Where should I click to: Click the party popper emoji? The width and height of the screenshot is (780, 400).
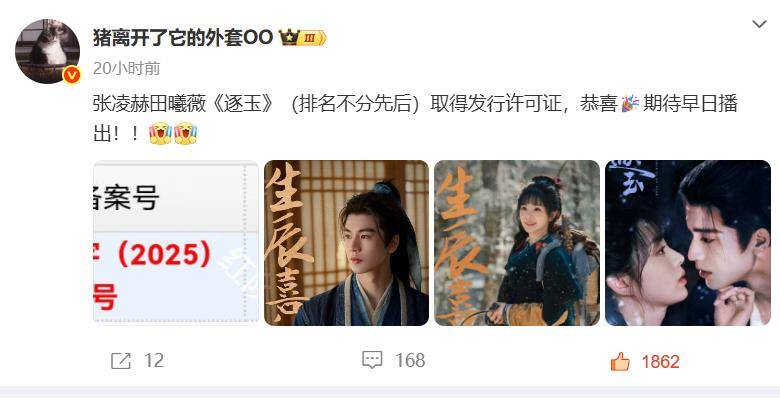(x=630, y=104)
